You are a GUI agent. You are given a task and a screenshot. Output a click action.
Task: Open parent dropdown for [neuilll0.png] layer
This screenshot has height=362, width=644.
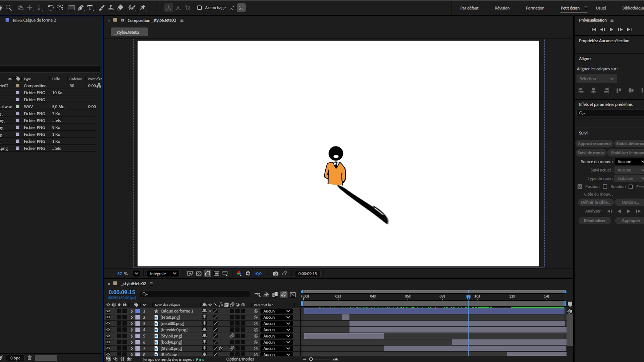click(x=277, y=324)
